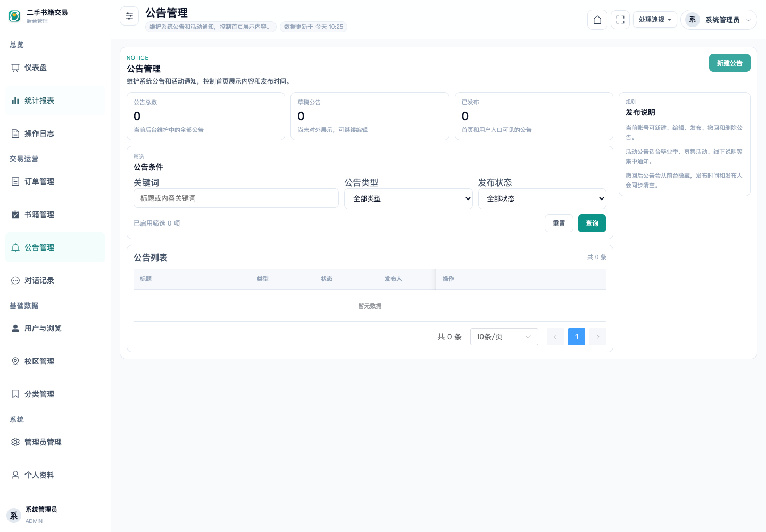
Task: Click the 订单管理 list icon
Action: pyautogui.click(x=15, y=181)
